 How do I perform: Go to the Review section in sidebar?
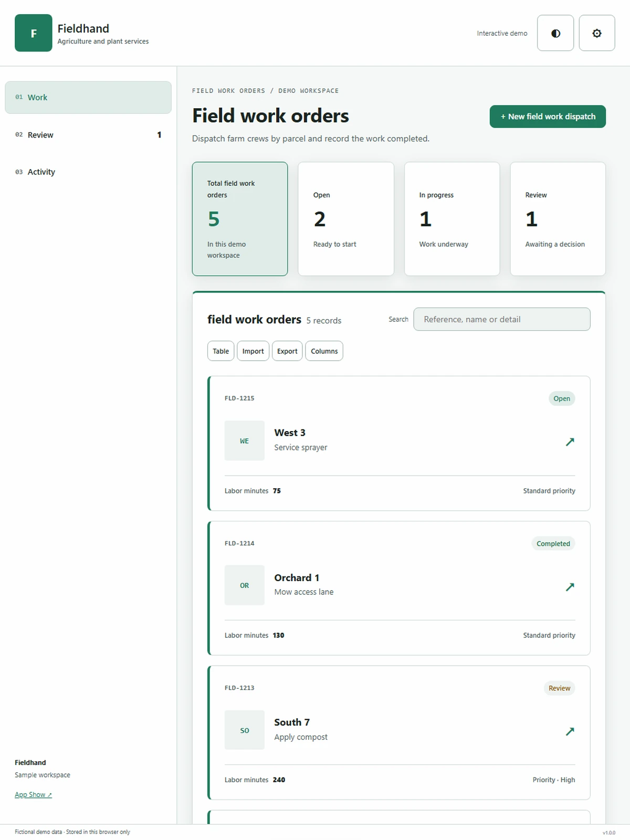(x=88, y=135)
